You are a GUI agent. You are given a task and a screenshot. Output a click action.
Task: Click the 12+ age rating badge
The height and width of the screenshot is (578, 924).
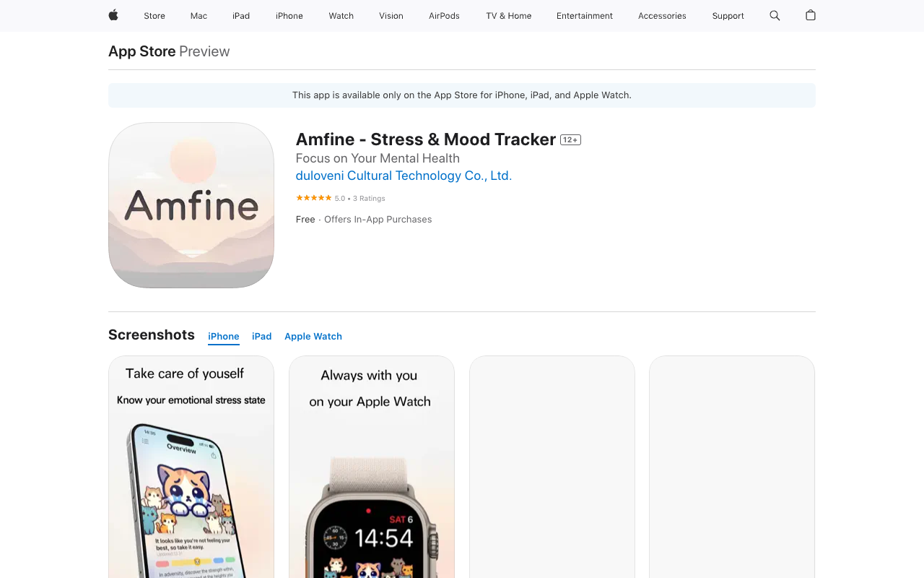click(x=570, y=140)
